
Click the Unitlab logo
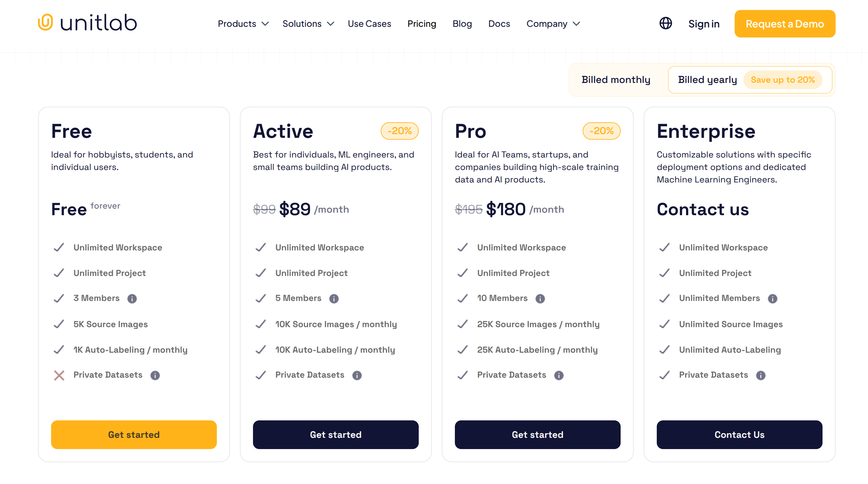(x=87, y=22)
